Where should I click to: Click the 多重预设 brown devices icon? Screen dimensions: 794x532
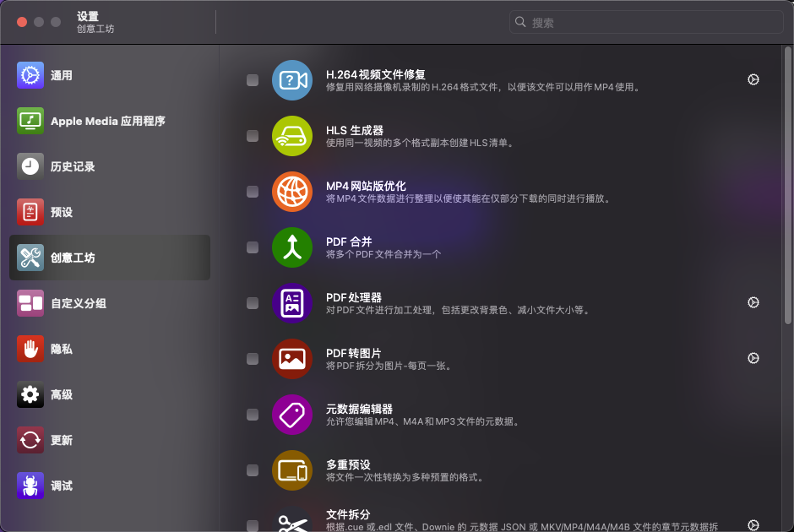pos(292,470)
